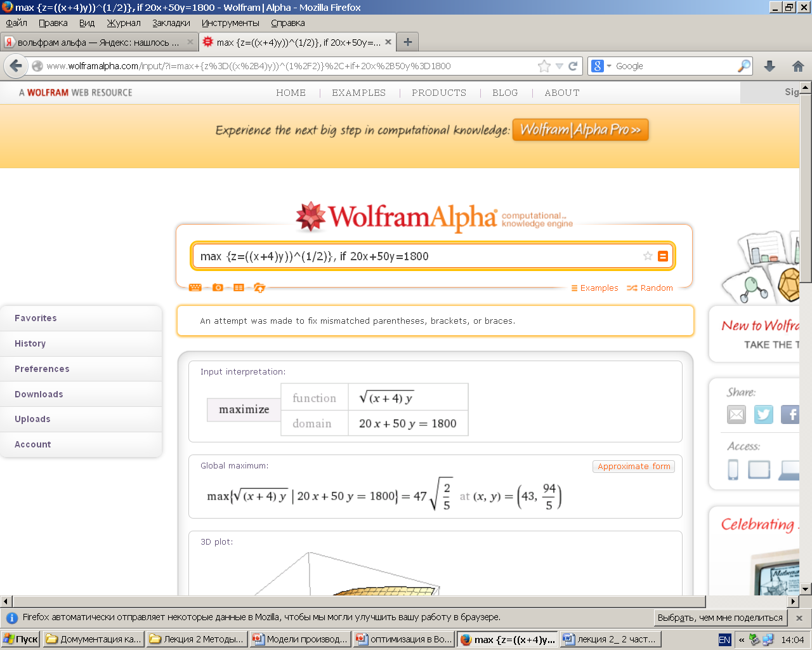Image resolution: width=812 pixels, height=650 pixels.
Task: Open the Журнал menu
Action: click(x=124, y=23)
